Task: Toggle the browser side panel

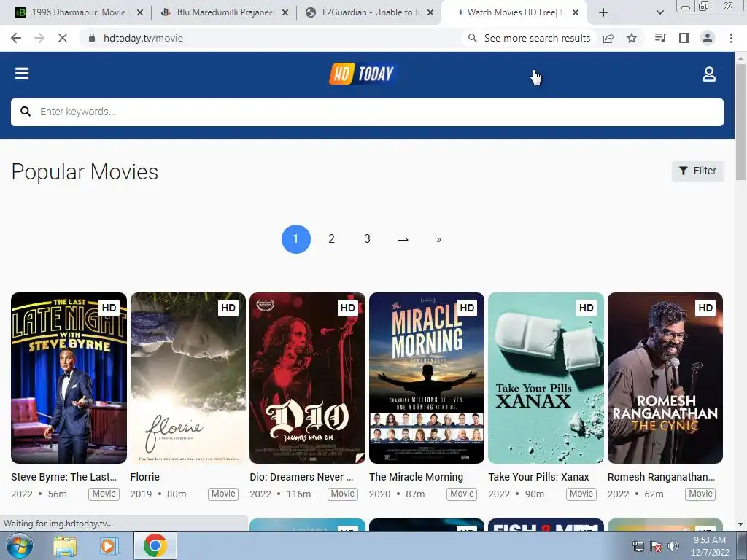Action: [684, 38]
